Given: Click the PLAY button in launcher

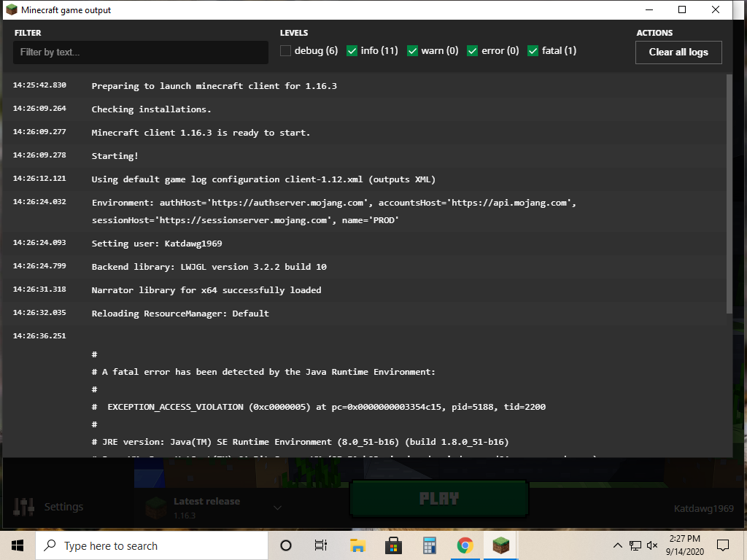Looking at the screenshot, I should [438, 499].
